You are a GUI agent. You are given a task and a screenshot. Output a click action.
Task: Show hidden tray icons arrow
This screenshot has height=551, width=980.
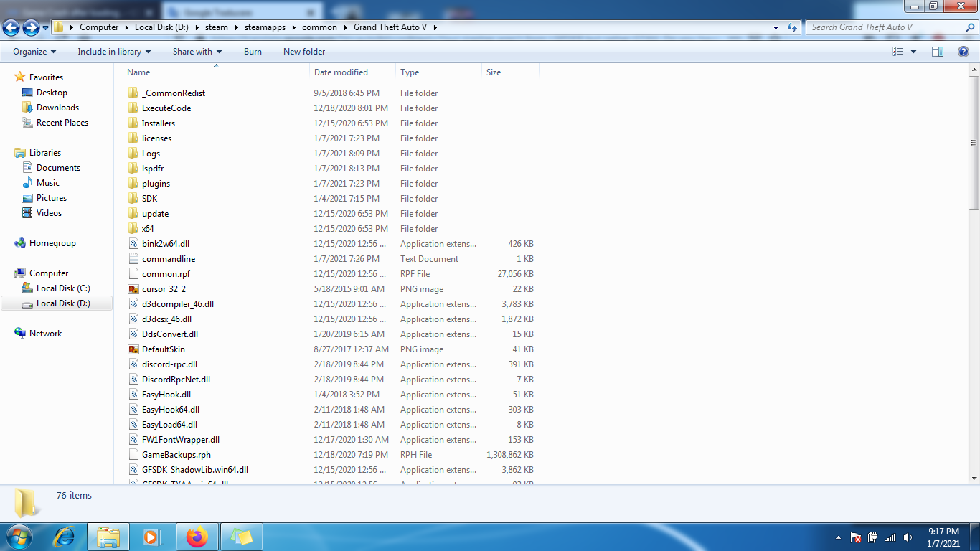pos(839,537)
